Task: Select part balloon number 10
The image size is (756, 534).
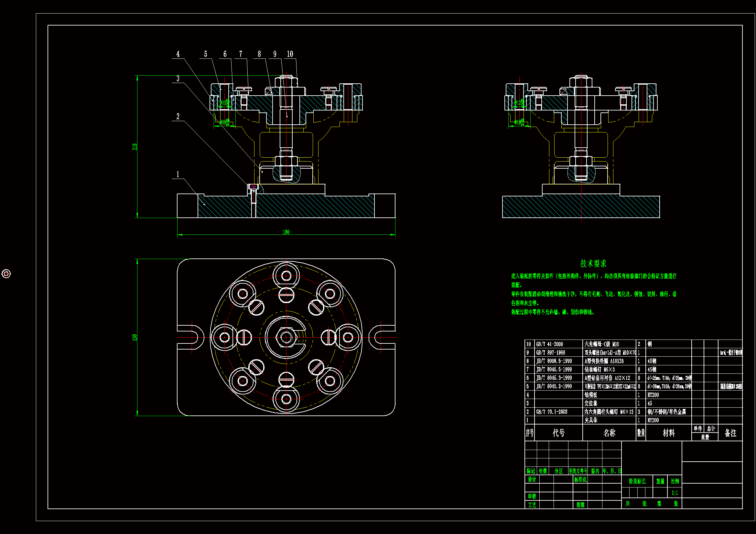Action: point(290,54)
